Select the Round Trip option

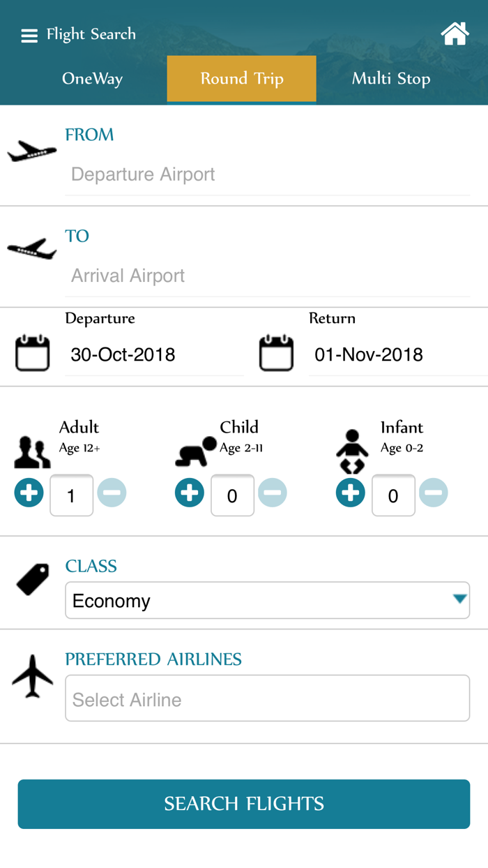pyautogui.click(x=241, y=79)
